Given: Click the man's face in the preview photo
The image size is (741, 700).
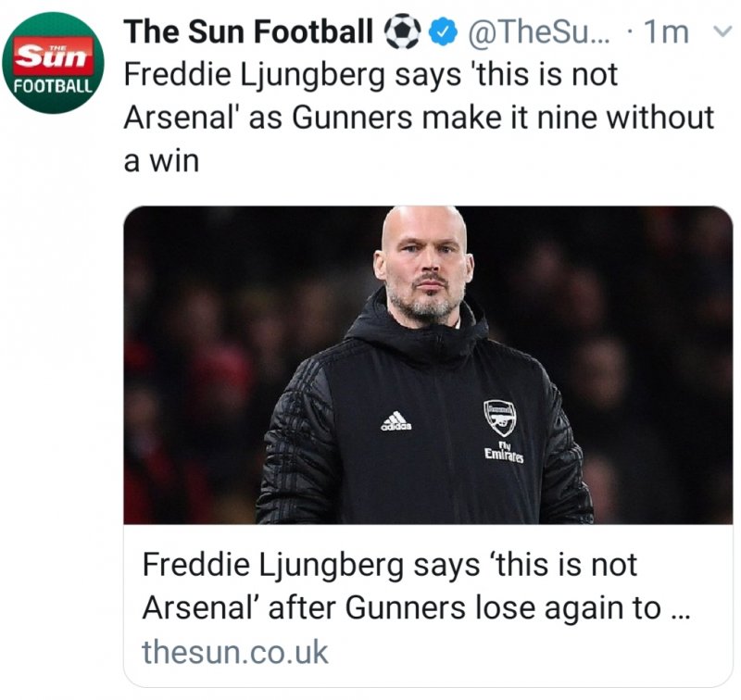Looking at the screenshot, I should coord(425,266).
